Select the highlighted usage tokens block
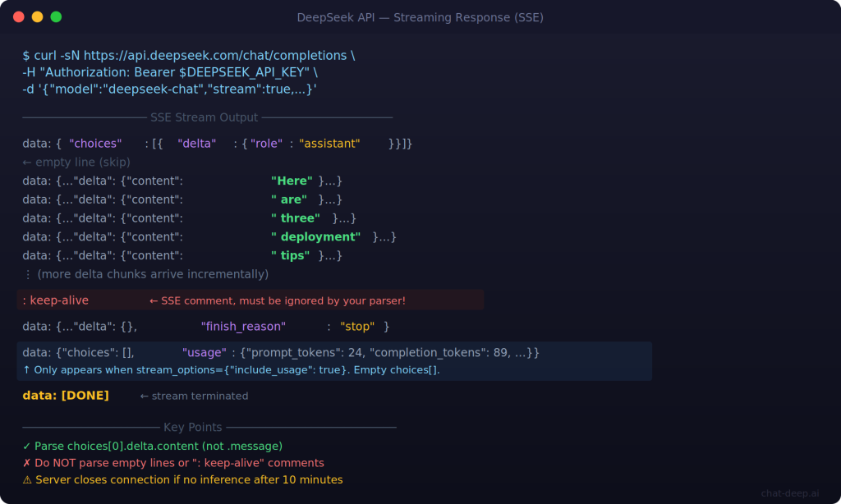The height and width of the screenshot is (504, 841). [x=329, y=352]
